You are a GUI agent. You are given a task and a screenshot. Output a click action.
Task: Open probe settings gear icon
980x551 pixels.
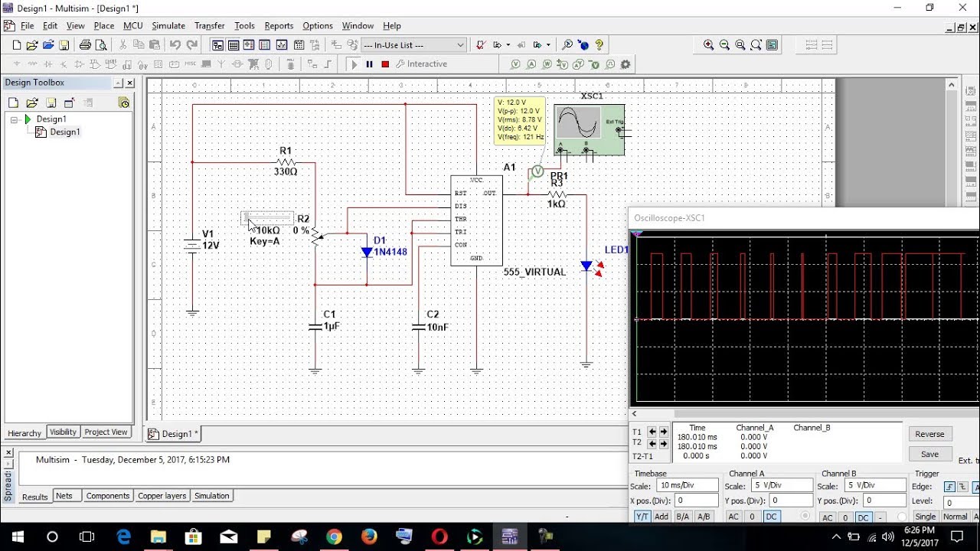[626, 64]
